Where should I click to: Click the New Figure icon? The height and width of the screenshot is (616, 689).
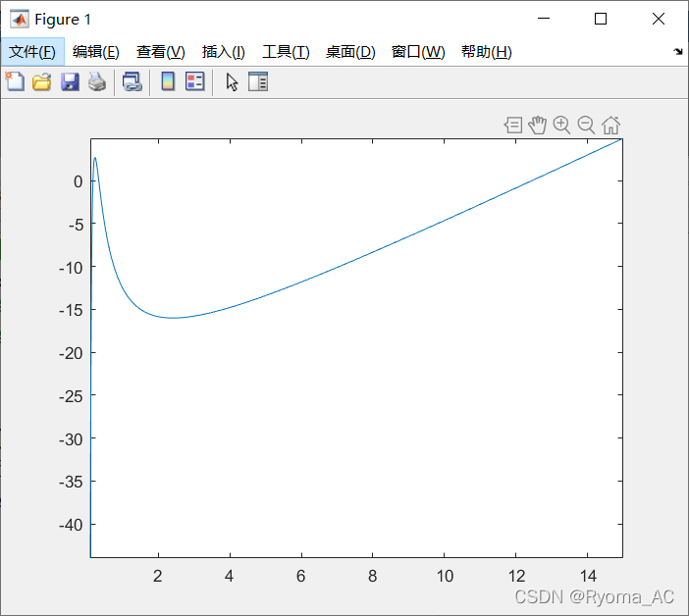(x=15, y=81)
